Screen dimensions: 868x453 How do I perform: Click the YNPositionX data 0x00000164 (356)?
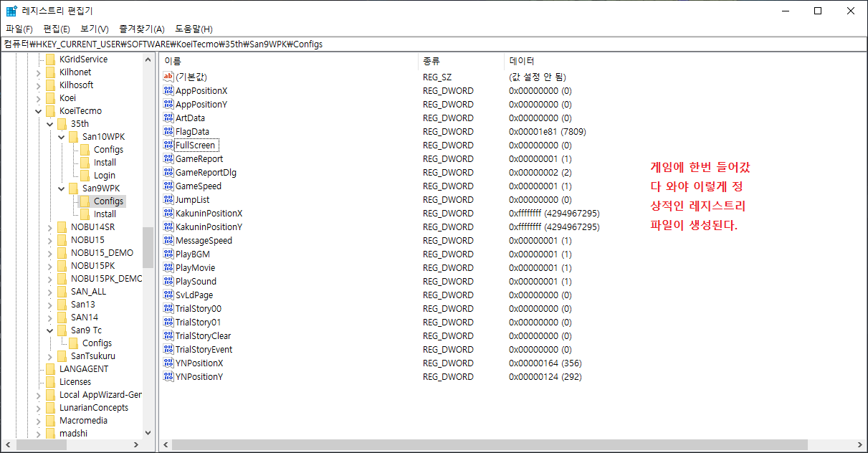coord(545,363)
